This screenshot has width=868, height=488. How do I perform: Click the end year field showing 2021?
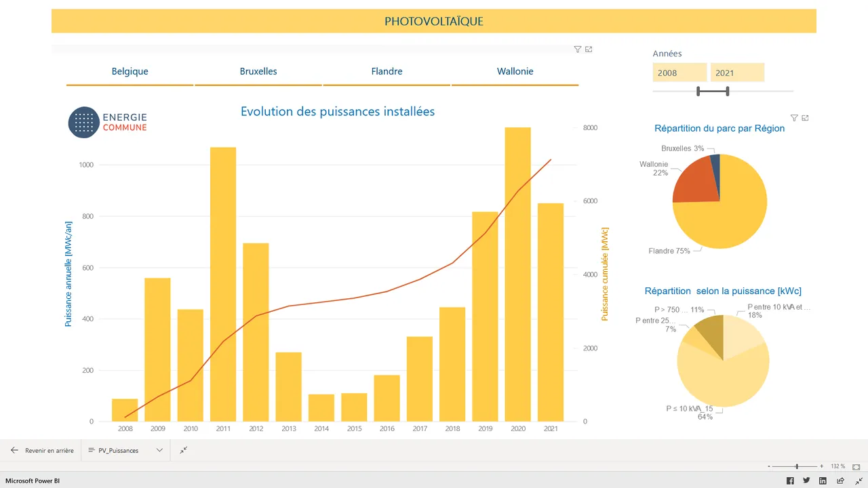[737, 73]
